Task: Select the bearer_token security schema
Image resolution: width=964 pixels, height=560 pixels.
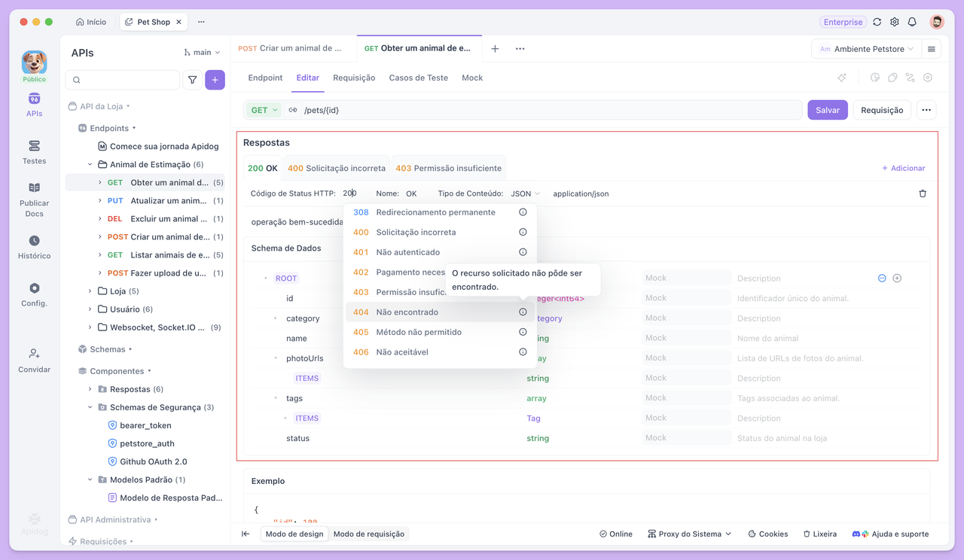Action: [145, 425]
